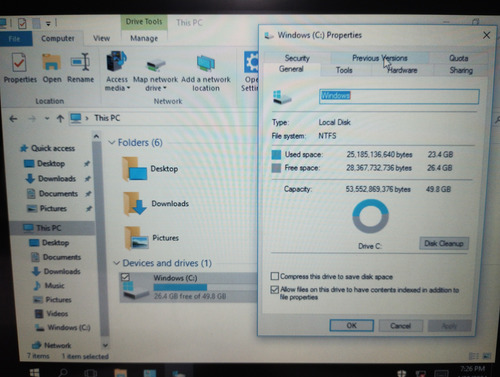This screenshot has height=377, width=500.
Task: Click the Windows (C:) drive usage bar
Action: coord(204,287)
